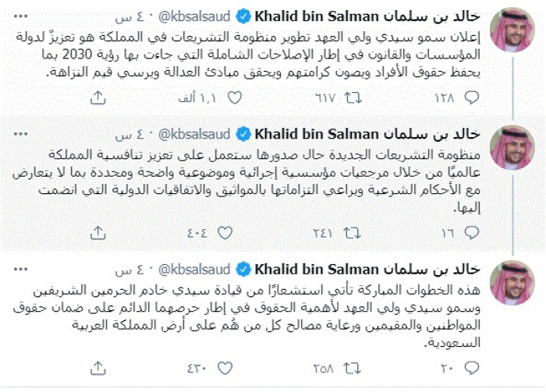This screenshot has height=392, width=546.
Task: Like the tweet with 430 likes
Action: 226,367
